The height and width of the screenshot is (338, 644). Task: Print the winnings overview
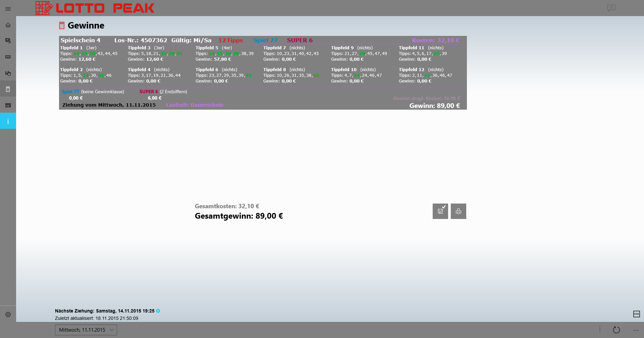(x=459, y=211)
